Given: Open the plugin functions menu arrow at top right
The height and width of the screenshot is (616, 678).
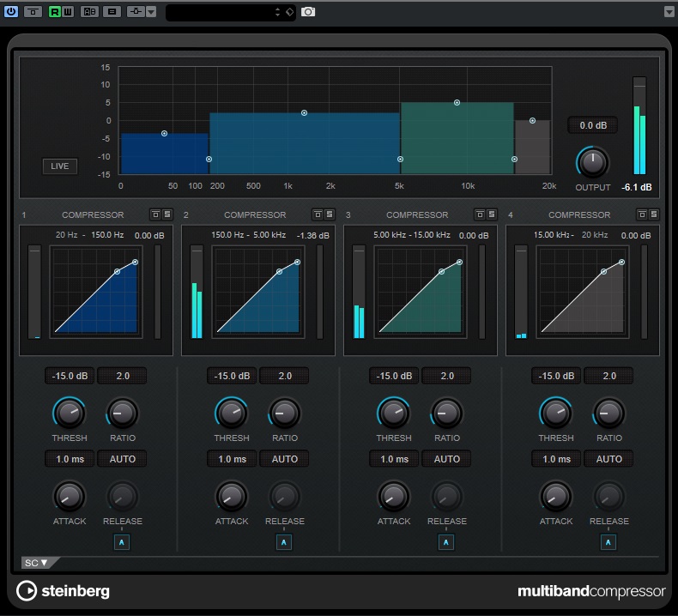Looking at the screenshot, I should tap(669, 12).
